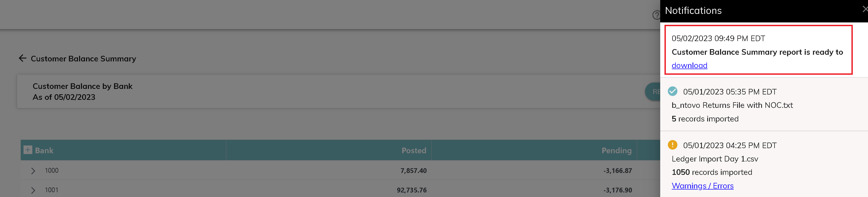
Task: Click the orange warning alert icon
Action: tap(672, 145)
